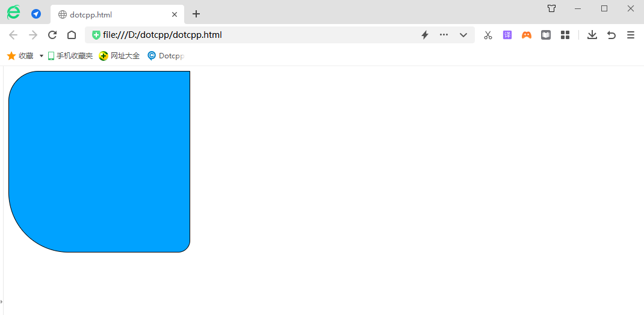The image size is (644, 315).
Task: Click the gray book reader icon
Action: coord(546,35)
